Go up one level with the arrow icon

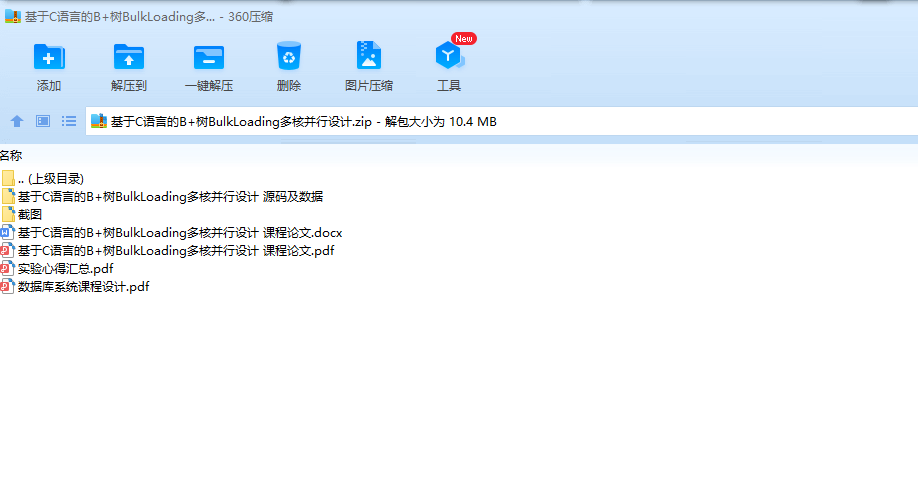pyautogui.click(x=17, y=121)
